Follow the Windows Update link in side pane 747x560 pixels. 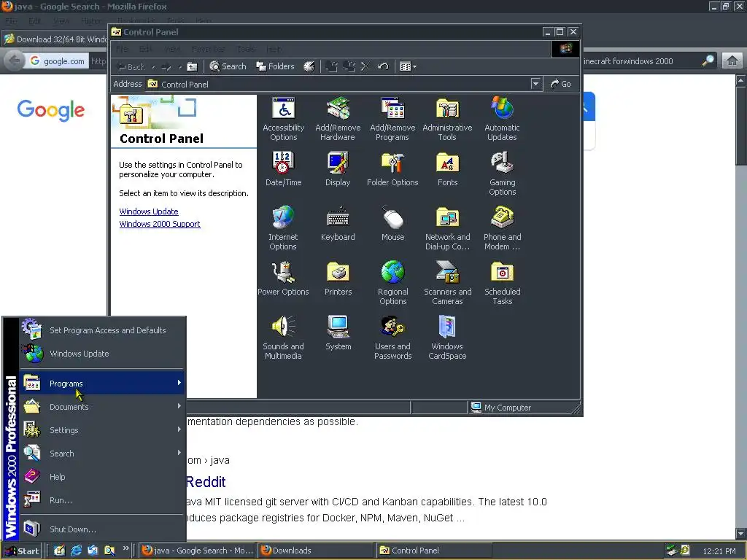149,211
